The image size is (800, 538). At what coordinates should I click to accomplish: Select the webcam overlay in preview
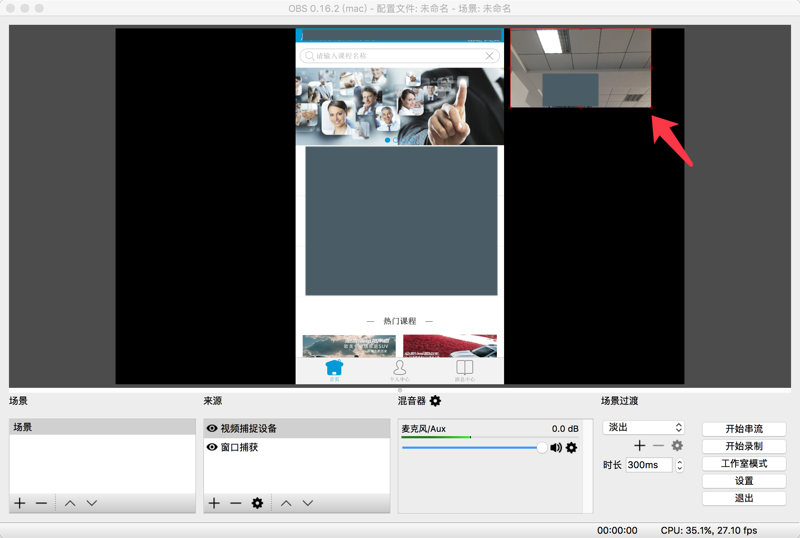pos(581,68)
